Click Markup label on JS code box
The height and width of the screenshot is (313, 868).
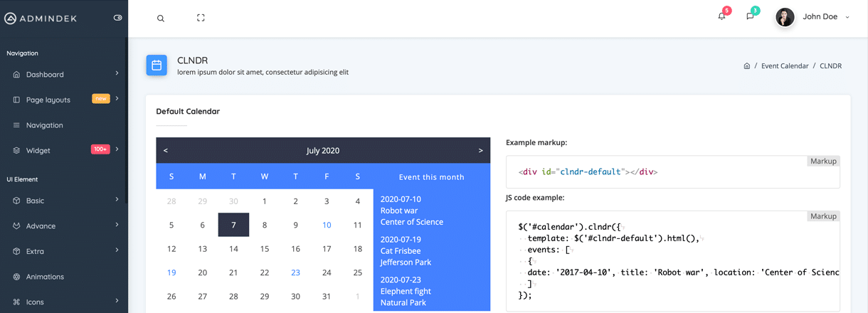823,216
